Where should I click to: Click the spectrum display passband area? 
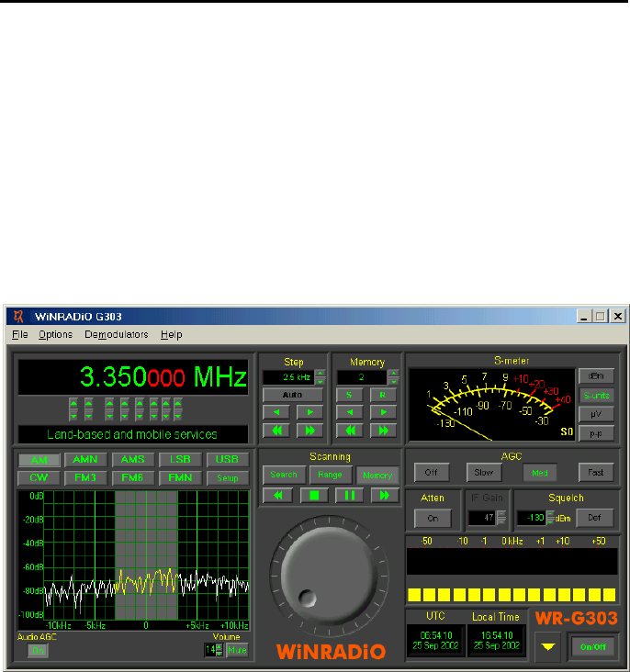coord(146,555)
